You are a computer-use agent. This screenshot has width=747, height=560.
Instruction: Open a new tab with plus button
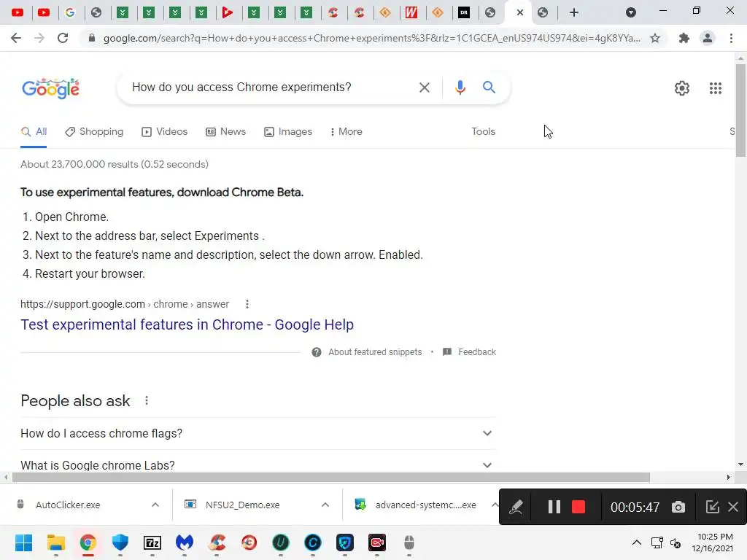click(x=574, y=13)
